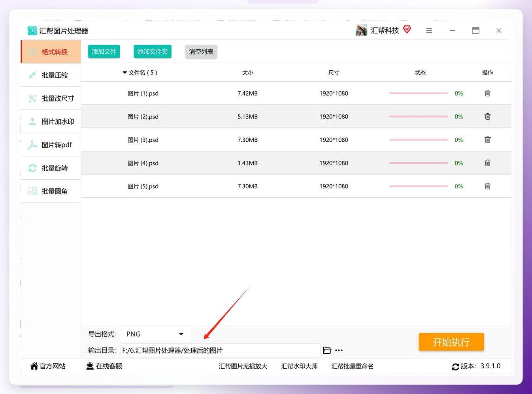The height and width of the screenshot is (394, 532).
Task: Open output folder via folder icon
Action: (x=327, y=350)
